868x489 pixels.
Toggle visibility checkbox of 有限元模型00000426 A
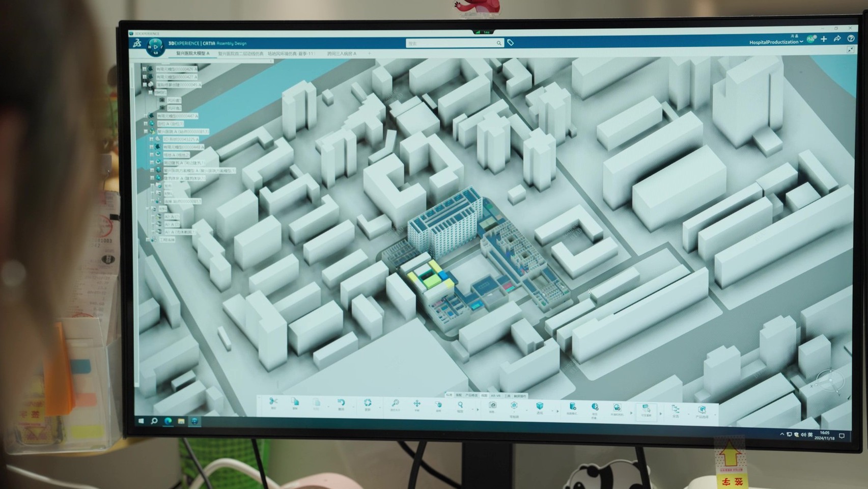point(144,70)
